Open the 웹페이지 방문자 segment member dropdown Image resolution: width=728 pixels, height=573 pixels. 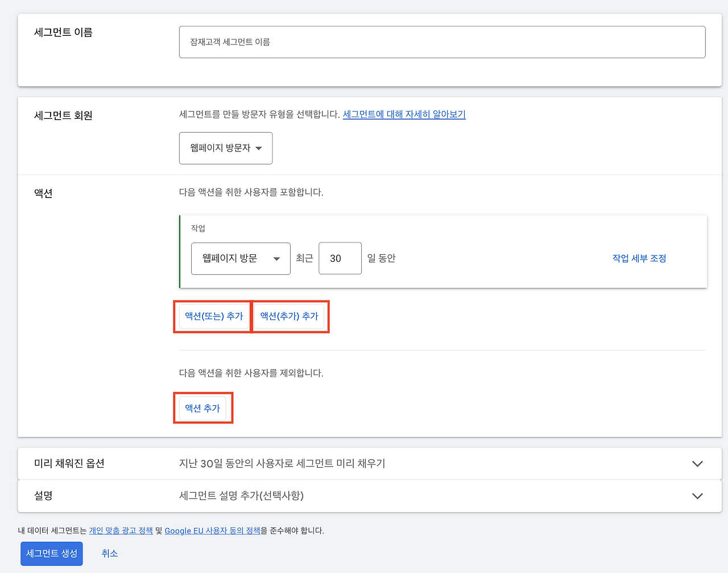click(225, 148)
